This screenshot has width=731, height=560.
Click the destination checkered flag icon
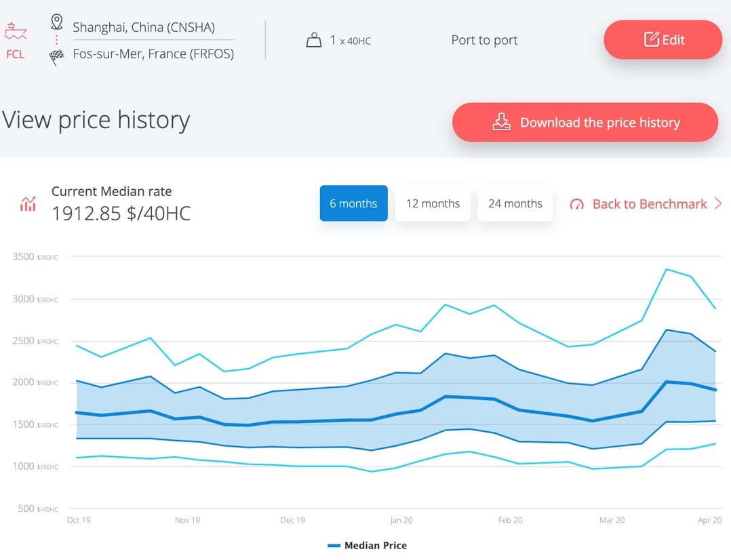[57, 57]
